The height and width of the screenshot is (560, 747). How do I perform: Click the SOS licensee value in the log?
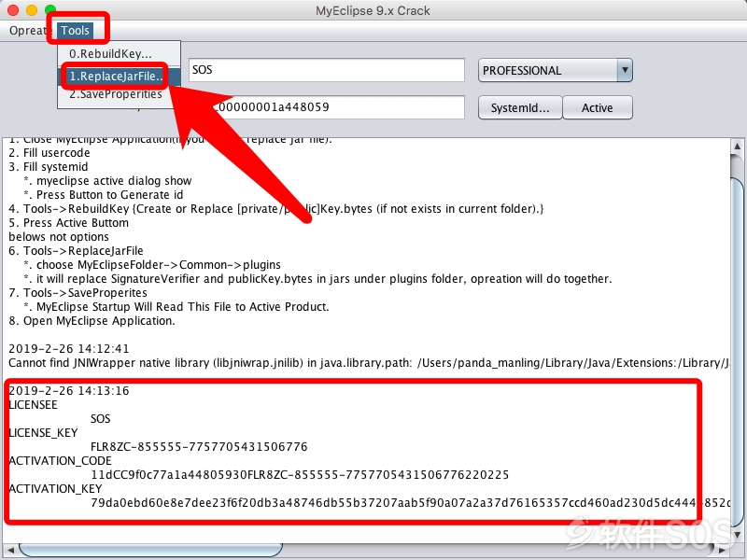pyautogui.click(x=101, y=418)
